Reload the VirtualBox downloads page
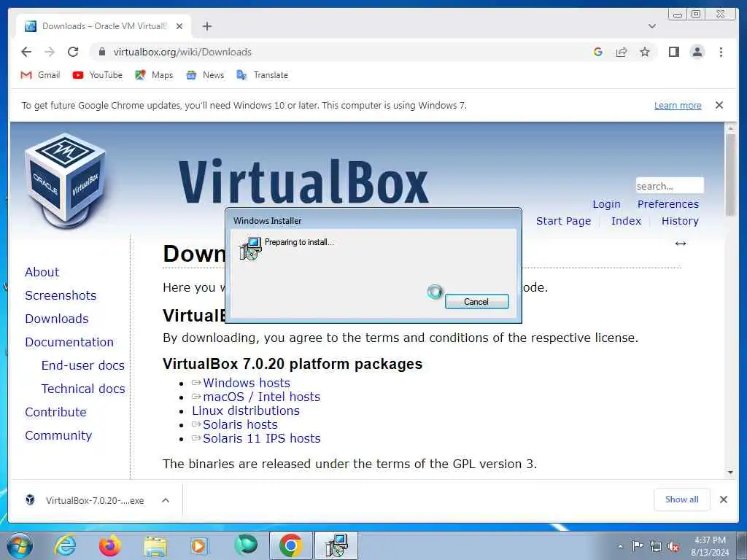 (x=73, y=52)
